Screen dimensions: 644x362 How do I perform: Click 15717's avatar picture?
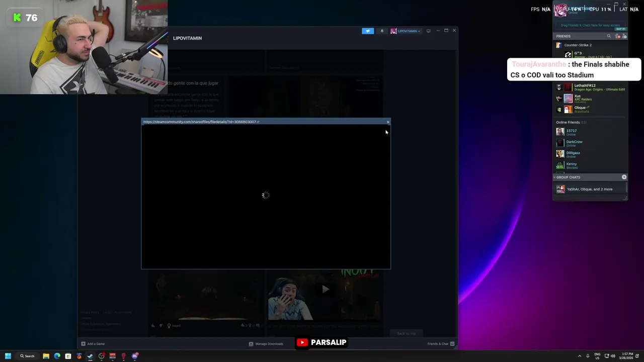tap(560, 132)
